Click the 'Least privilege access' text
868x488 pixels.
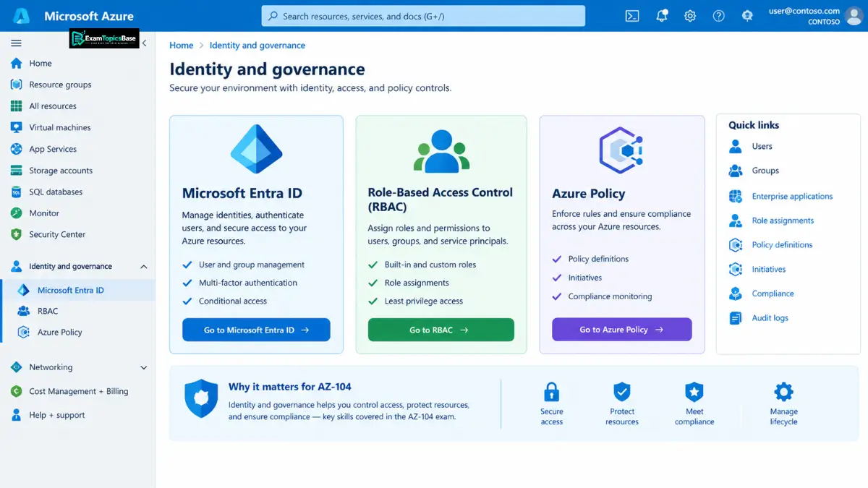(x=424, y=301)
